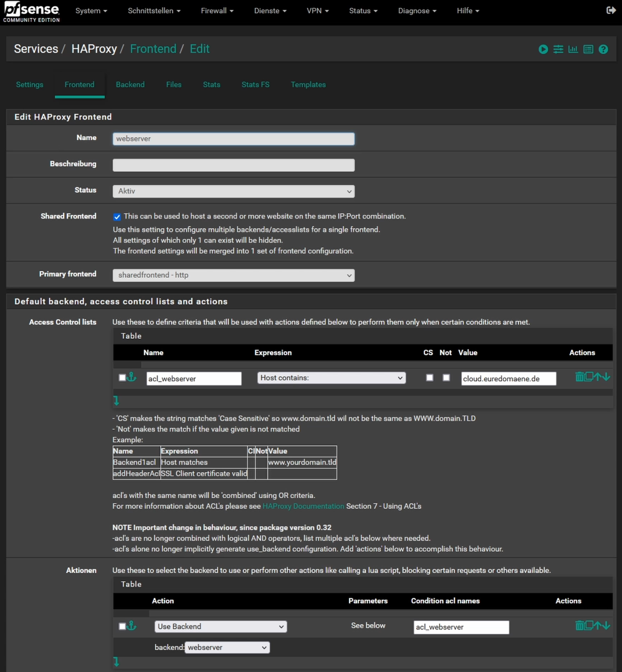Switch to the Settings tab
The height and width of the screenshot is (672, 622).
pos(29,85)
